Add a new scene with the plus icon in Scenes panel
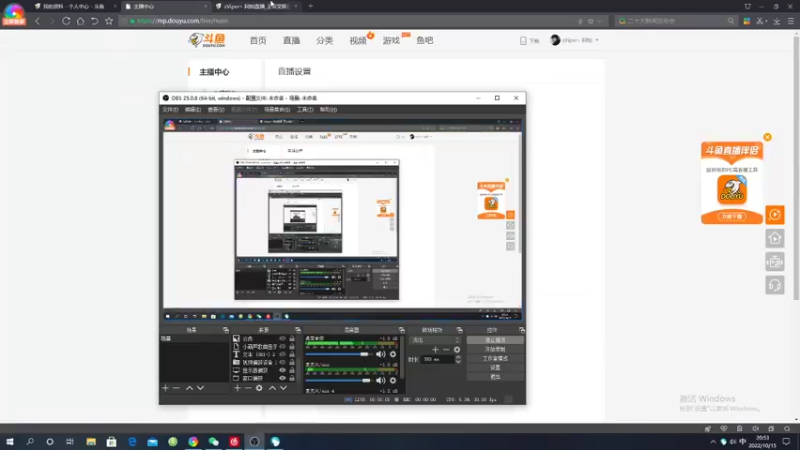 (165, 388)
